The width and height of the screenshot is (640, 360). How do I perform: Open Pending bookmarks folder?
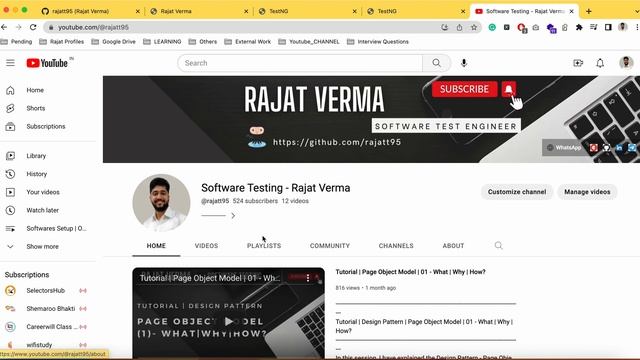pyautogui.click(x=16, y=42)
